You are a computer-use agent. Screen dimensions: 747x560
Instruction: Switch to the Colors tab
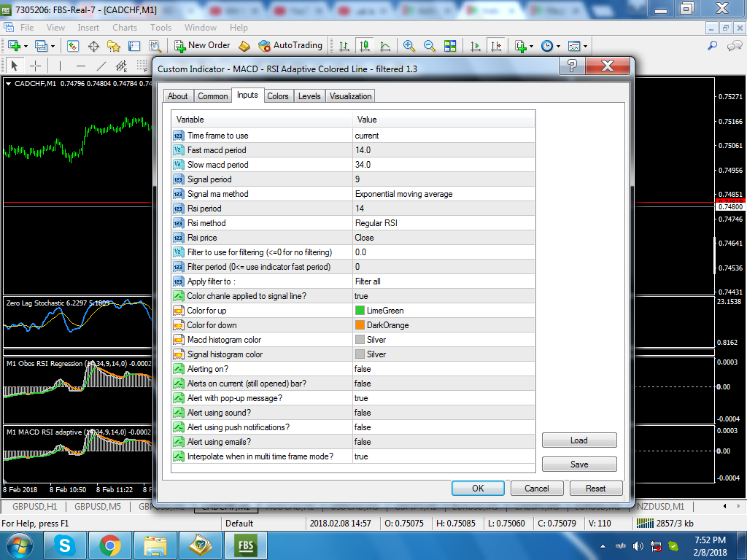pos(278,96)
